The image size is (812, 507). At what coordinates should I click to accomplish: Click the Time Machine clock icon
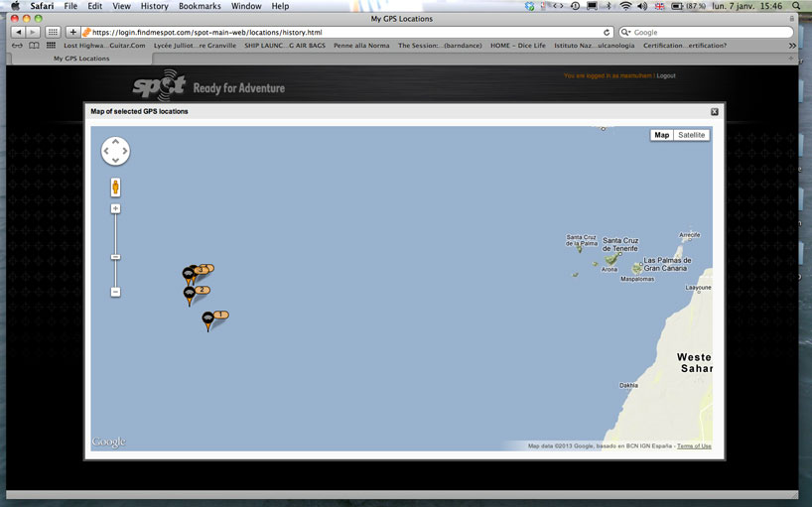pyautogui.click(x=575, y=6)
